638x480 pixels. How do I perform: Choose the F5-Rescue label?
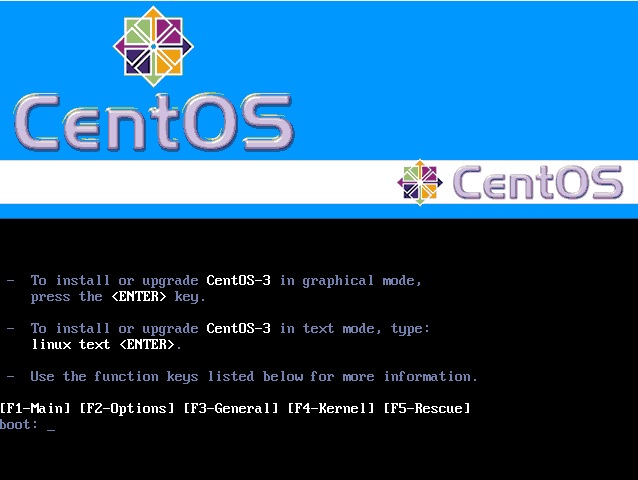pyautogui.click(x=427, y=408)
